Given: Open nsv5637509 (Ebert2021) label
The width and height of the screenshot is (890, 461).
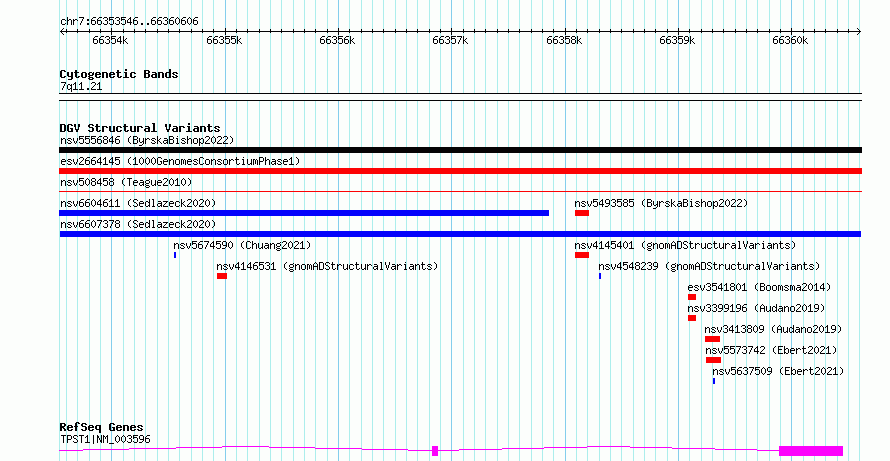Looking at the screenshot, I should 778,371.
